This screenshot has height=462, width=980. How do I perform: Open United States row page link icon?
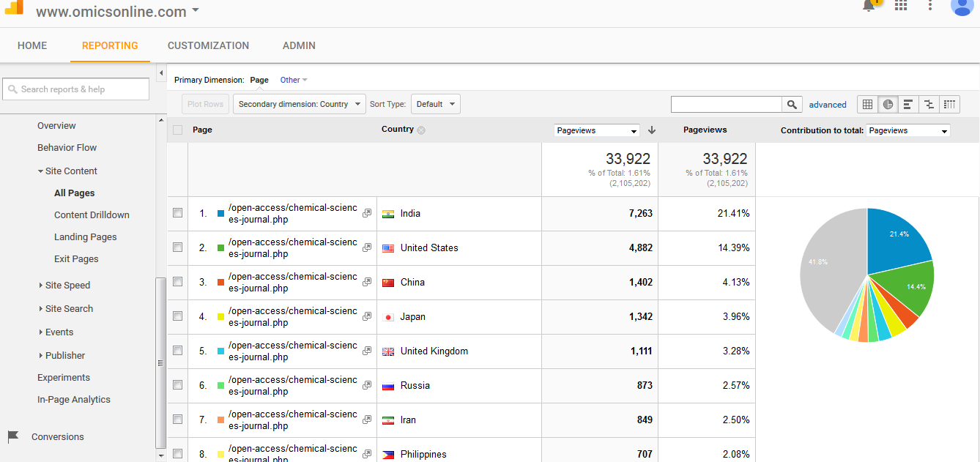(367, 248)
